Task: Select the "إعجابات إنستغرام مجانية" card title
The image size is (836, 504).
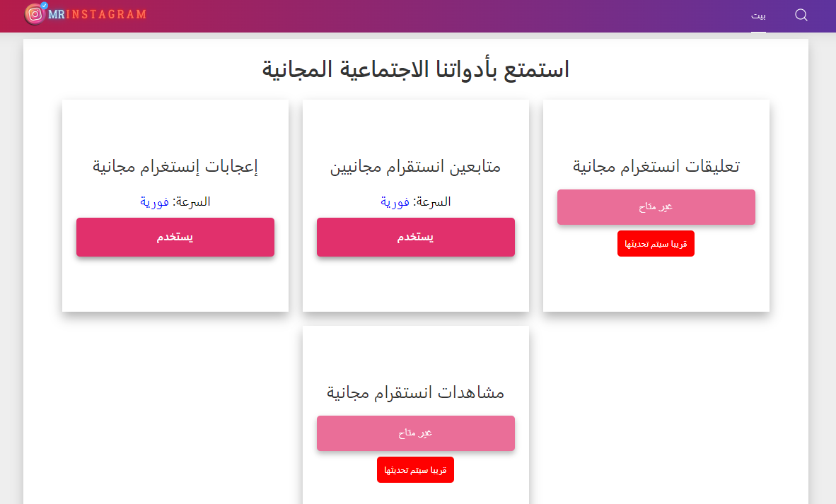Action: pyautogui.click(x=175, y=165)
